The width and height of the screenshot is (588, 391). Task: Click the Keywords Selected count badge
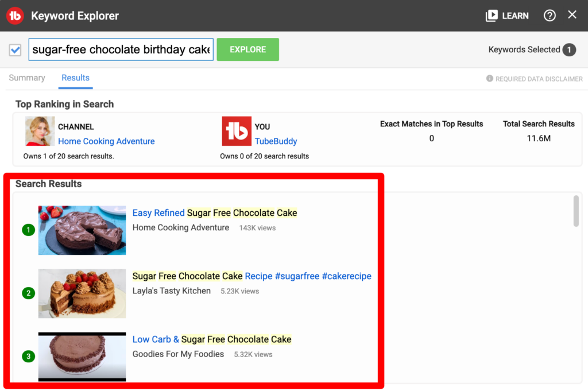tap(569, 50)
